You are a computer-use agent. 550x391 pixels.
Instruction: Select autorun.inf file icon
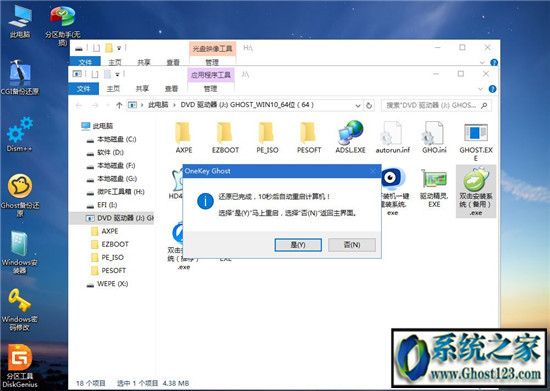point(393,137)
